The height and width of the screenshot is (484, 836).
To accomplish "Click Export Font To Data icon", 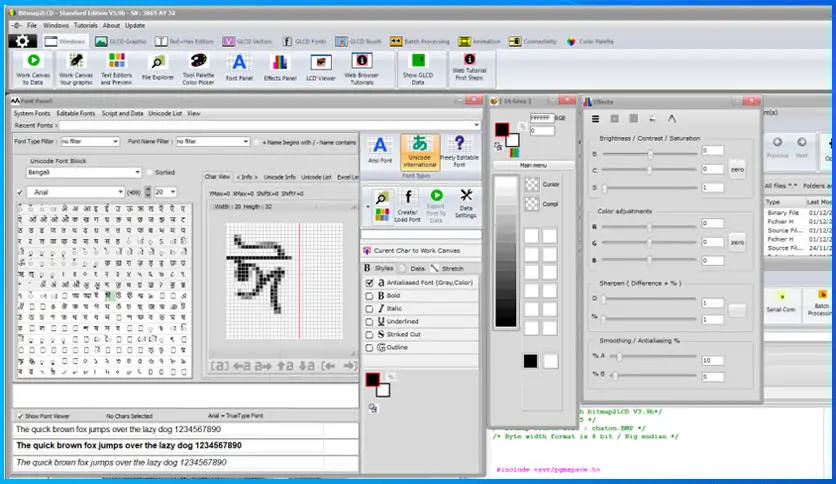I will click(x=436, y=206).
